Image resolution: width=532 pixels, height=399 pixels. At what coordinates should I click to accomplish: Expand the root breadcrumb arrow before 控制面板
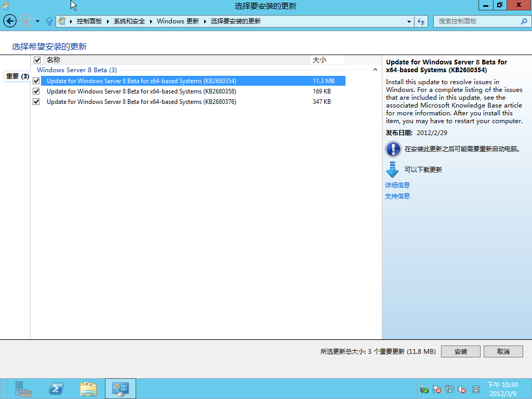tap(71, 21)
